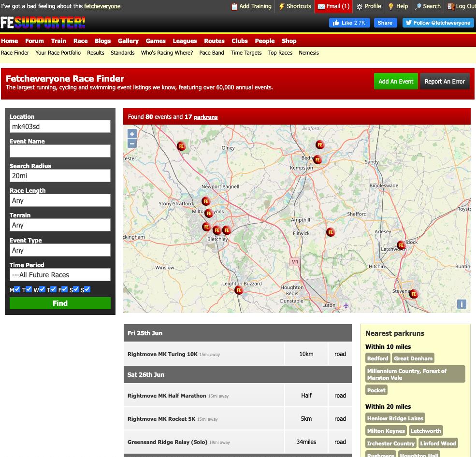476x457 pixels.
Task: Zoom in the map with the plus button
Action: click(132, 134)
